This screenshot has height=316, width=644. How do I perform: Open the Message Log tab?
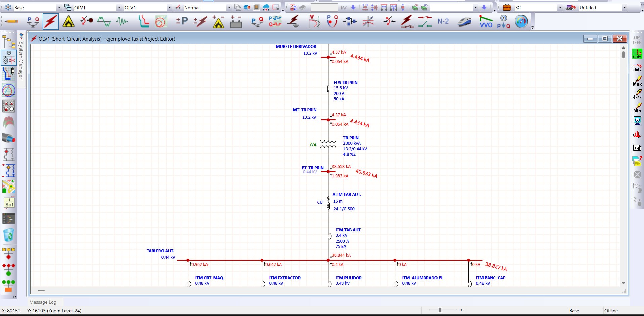coord(43,302)
